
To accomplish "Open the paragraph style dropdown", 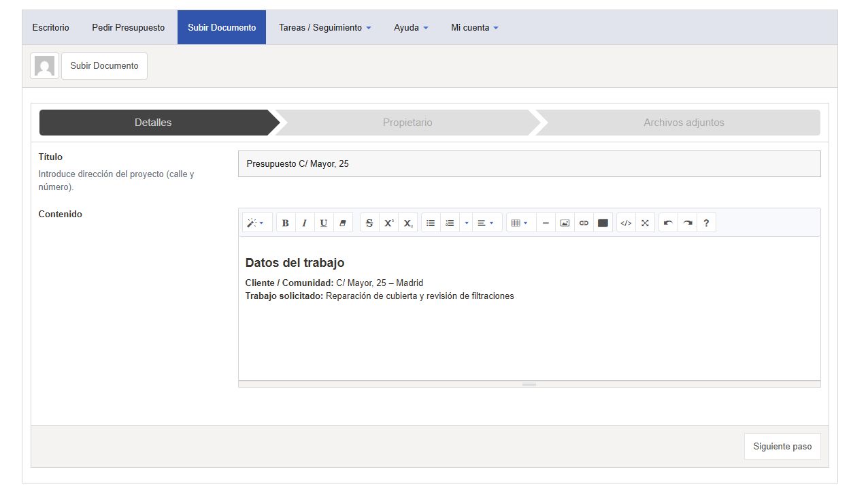I will point(257,222).
